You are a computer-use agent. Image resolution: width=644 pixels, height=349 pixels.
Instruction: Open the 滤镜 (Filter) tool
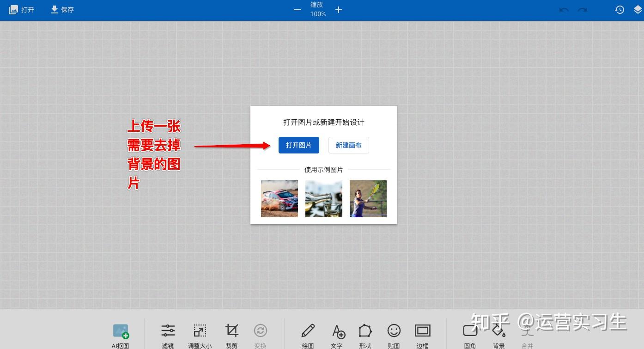tap(168, 334)
